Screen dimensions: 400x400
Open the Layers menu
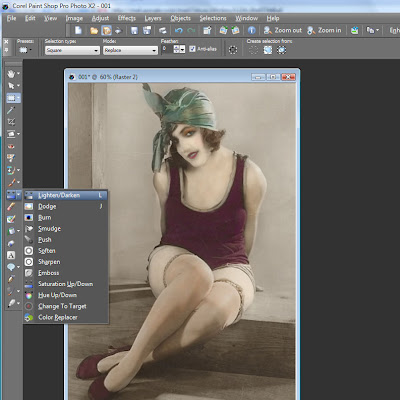point(153,18)
